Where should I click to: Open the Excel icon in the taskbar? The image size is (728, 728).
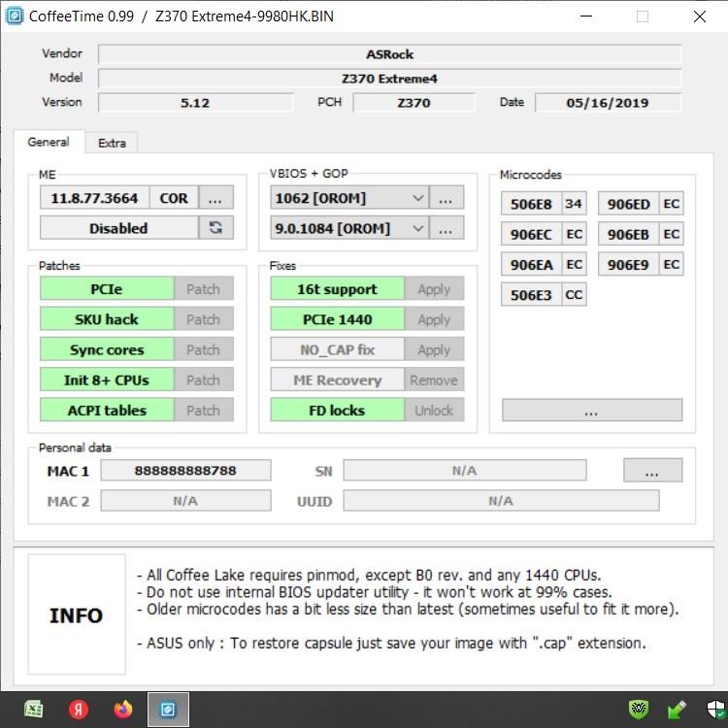(33, 709)
